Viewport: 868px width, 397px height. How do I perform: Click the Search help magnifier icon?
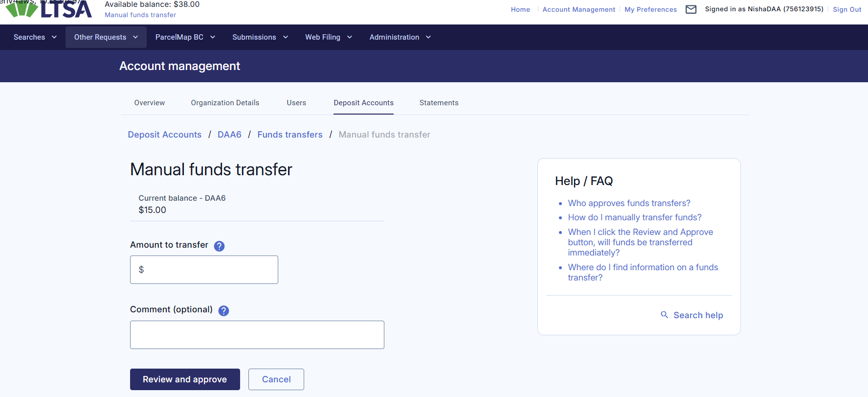point(664,315)
